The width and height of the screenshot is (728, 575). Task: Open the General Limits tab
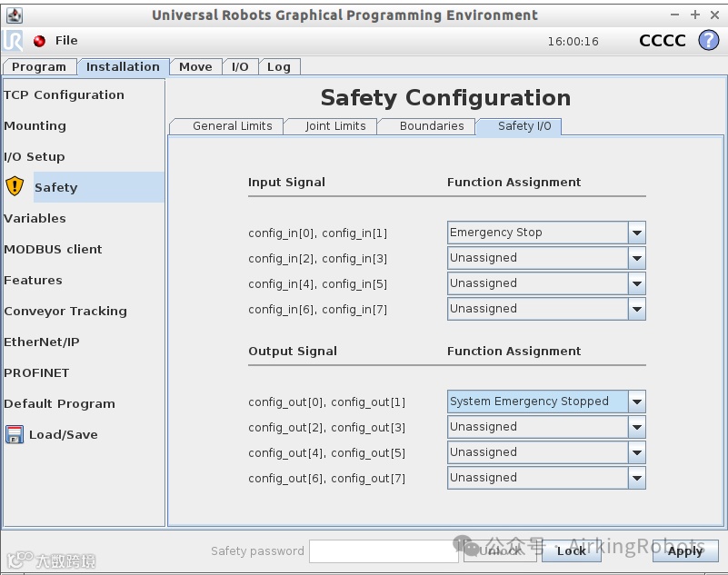coord(232,126)
